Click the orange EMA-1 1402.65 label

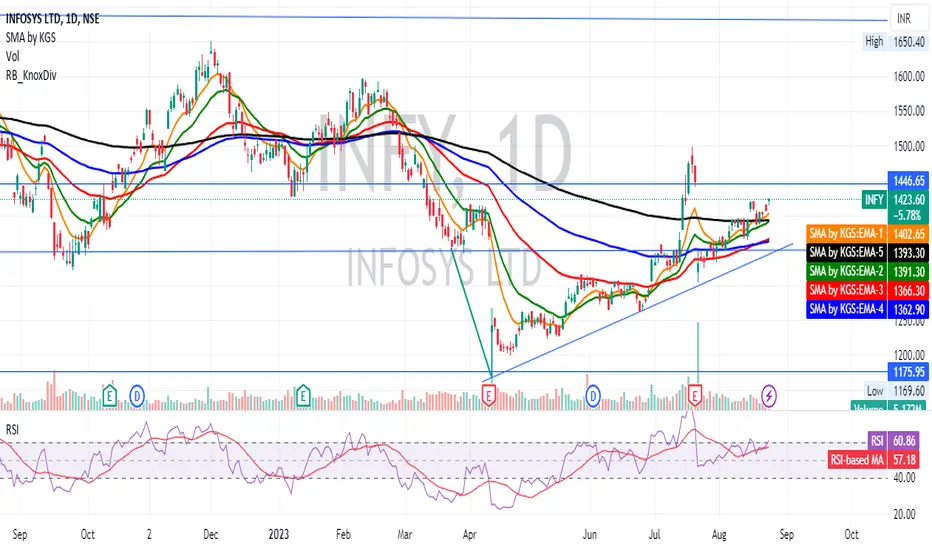tap(868, 234)
